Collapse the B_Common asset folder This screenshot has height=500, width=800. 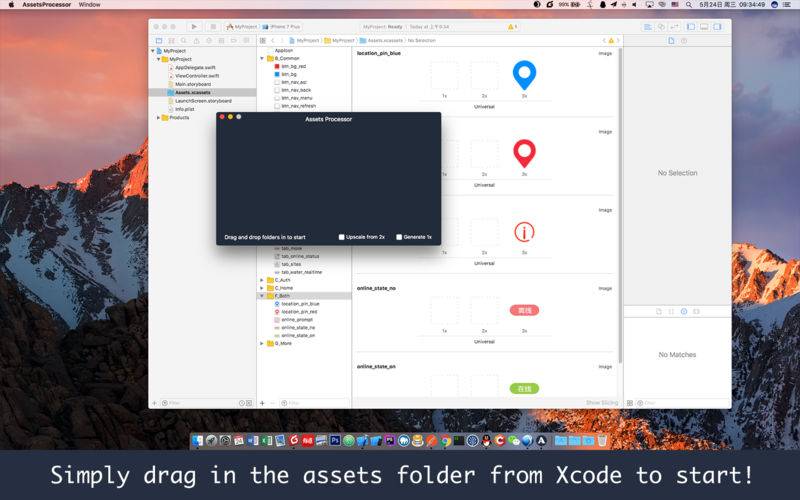click(262, 58)
